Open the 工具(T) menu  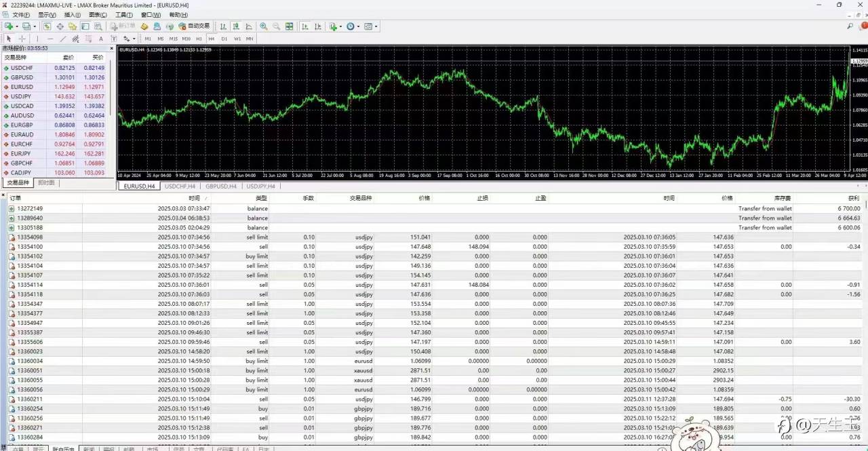pyautogui.click(x=123, y=15)
